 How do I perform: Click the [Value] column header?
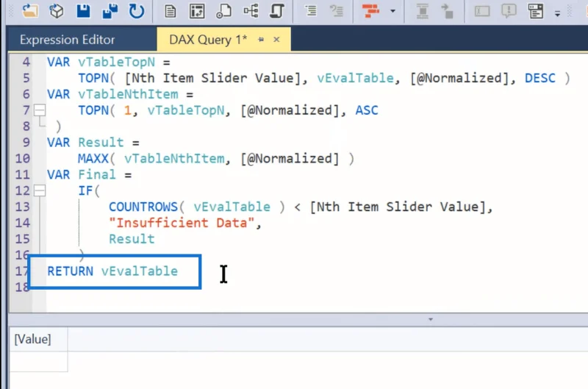[x=38, y=339]
